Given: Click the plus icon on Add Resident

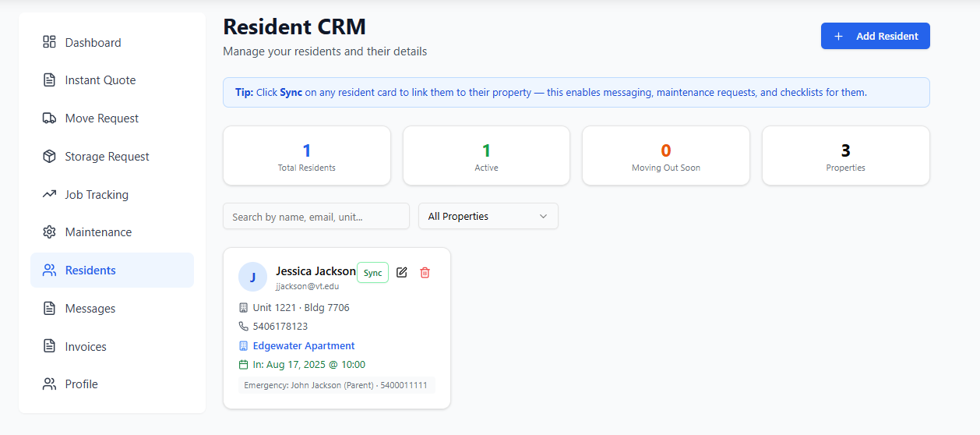Looking at the screenshot, I should [x=838, y=36].
